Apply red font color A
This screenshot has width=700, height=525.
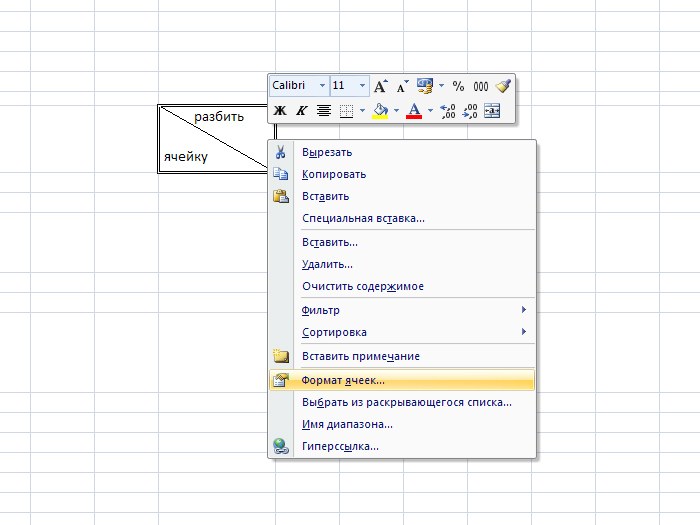coord(414,111)
